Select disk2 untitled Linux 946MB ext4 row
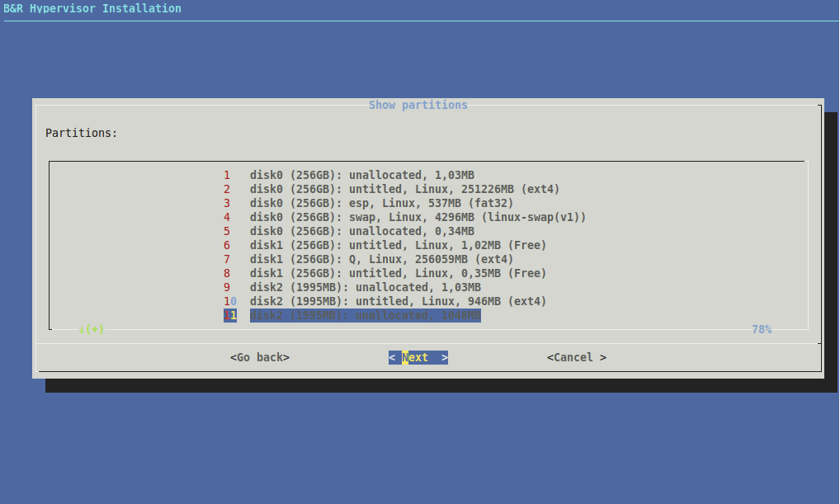The width and height of the screenshot is (840, 504). coord(385,301)
